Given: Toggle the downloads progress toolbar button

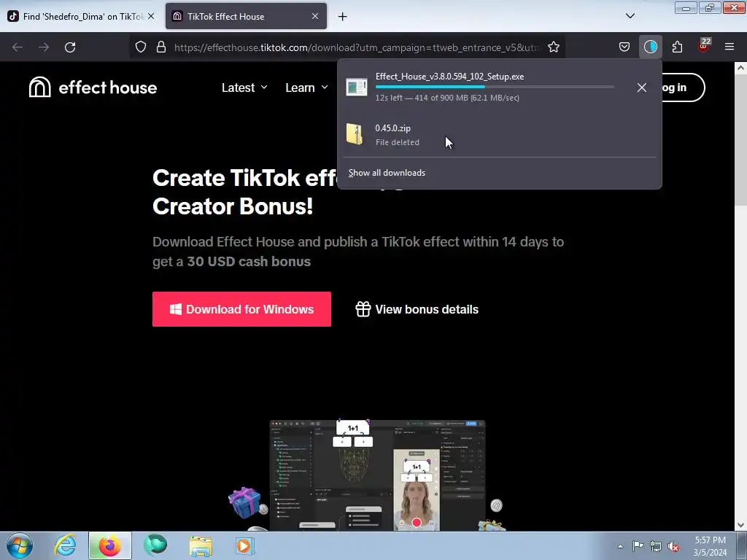Looking at the screenshot, I should pyautogui.click(x=650, y=47).
